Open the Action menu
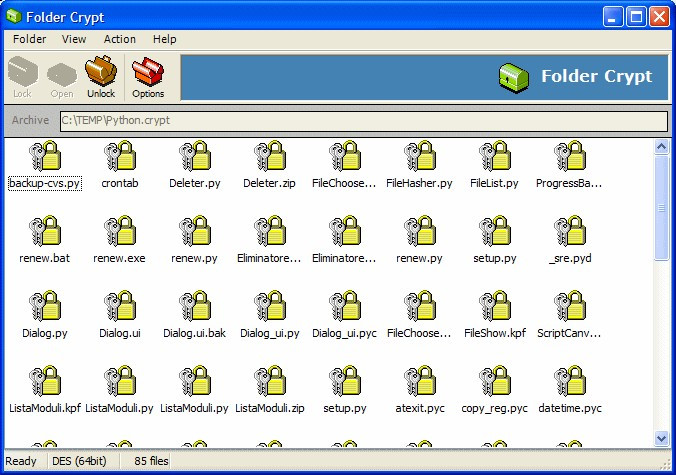Image resolution: width=676 pixels, height=475 pixels. pos(119,39)
